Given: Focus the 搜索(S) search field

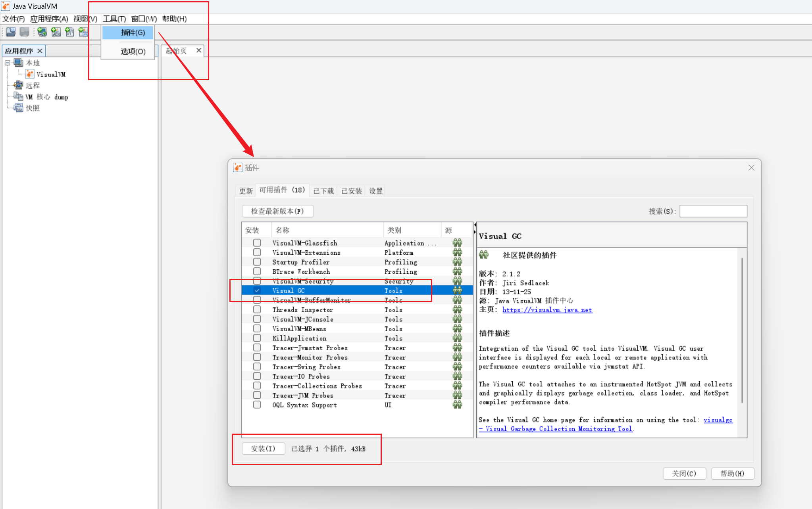Looking at the screenshot, I should pyautogui.click(x=713, y=211).
